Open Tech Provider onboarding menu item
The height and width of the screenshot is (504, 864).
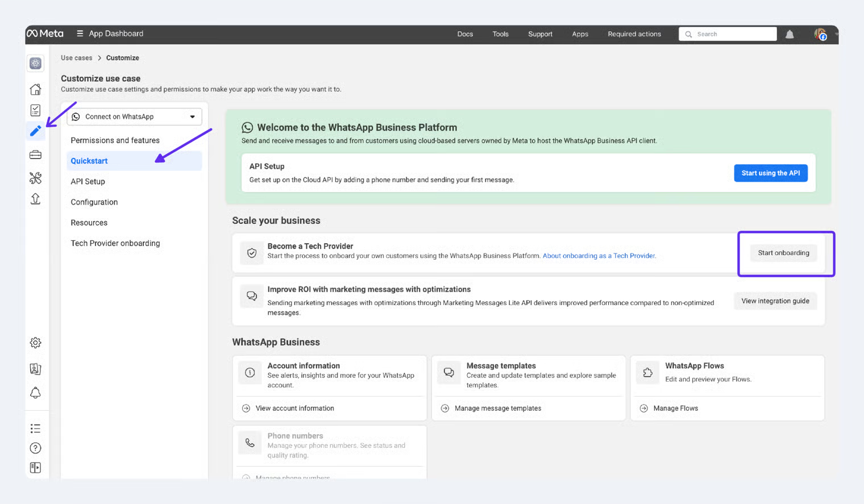click(x=115, y=243)
